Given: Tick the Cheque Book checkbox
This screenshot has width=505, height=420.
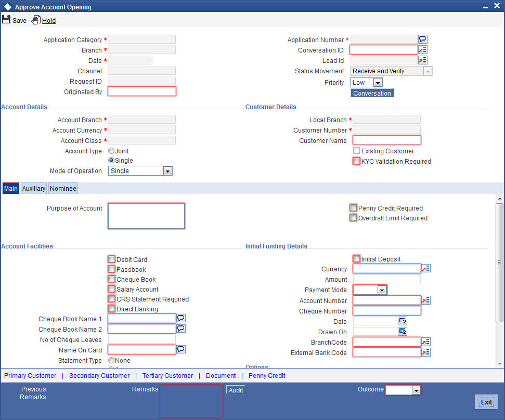Looking at the screenshot, I should pyautogui.click(x=111, y=279).
